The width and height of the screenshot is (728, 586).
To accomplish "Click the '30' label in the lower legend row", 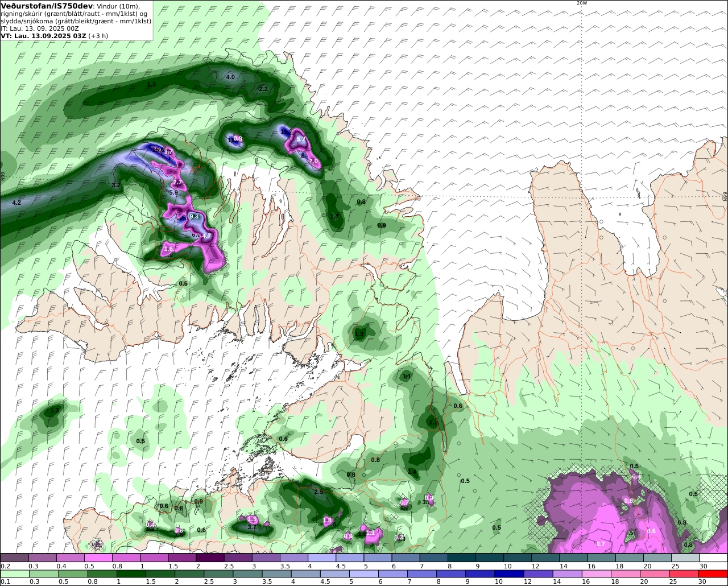I will [x=702, y=581].
